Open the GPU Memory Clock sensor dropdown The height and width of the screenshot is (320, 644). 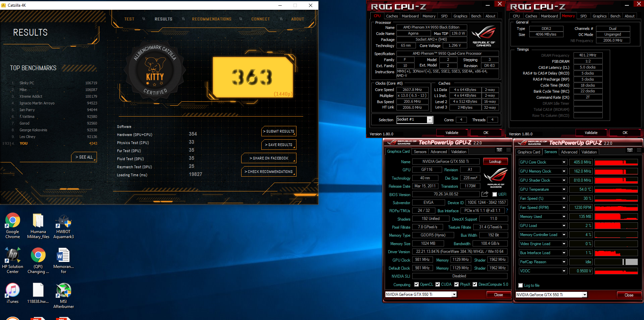point(564,171)
